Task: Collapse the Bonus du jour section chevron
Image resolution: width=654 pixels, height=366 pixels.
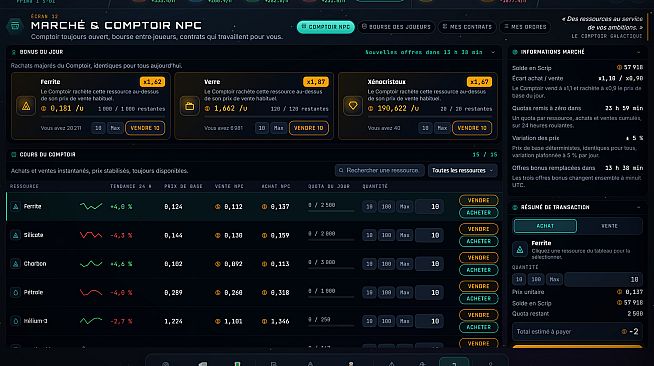Action: pos(493,53)
